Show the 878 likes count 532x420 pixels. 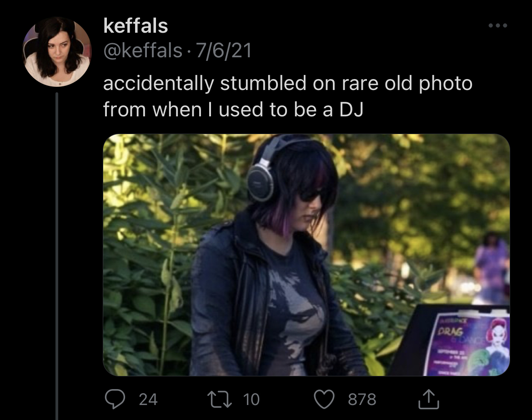[x=362, y=399]
